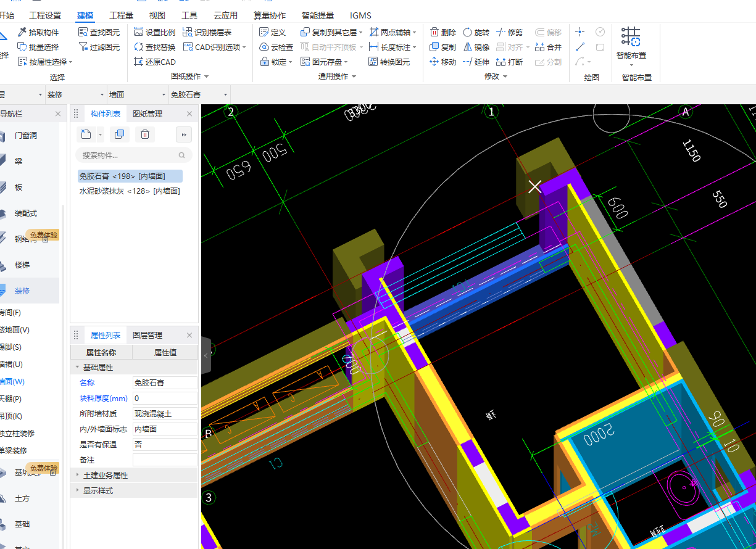Image resolution: width=756 pixels, height=549 pixels.
Task: Click 还原CAD tool
Action: coord(155,62)
